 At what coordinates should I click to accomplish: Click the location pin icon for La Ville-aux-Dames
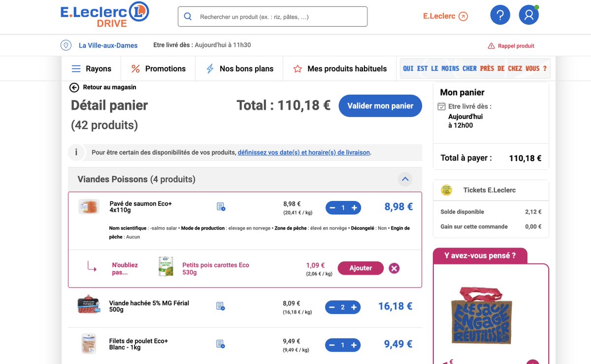[x=66, y=45]
